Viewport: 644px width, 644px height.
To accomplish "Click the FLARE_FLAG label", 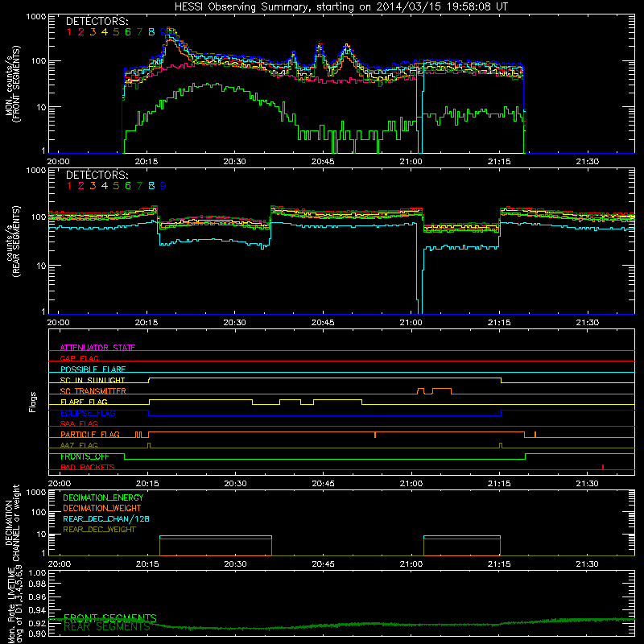I will click(84, 402).
